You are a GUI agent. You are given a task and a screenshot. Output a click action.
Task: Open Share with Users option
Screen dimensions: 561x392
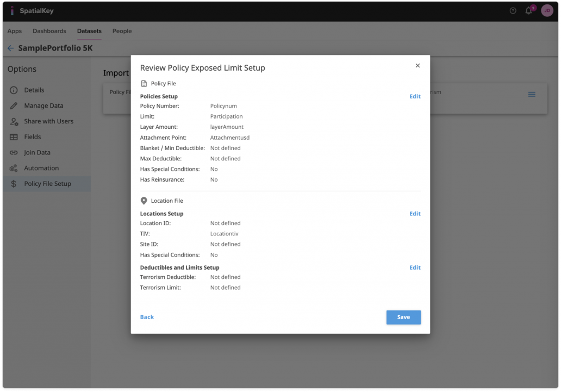(x=48, y=121)
